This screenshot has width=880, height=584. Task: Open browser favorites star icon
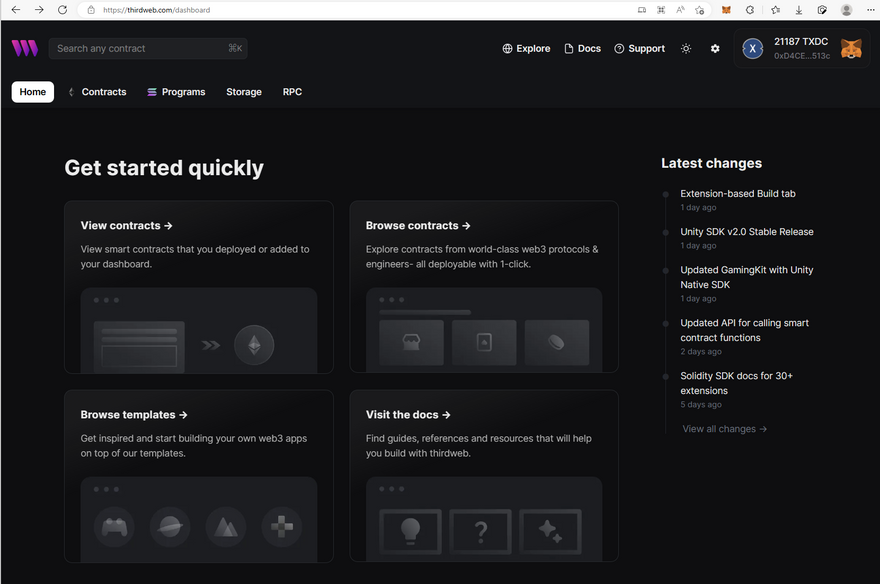(776, 10)
